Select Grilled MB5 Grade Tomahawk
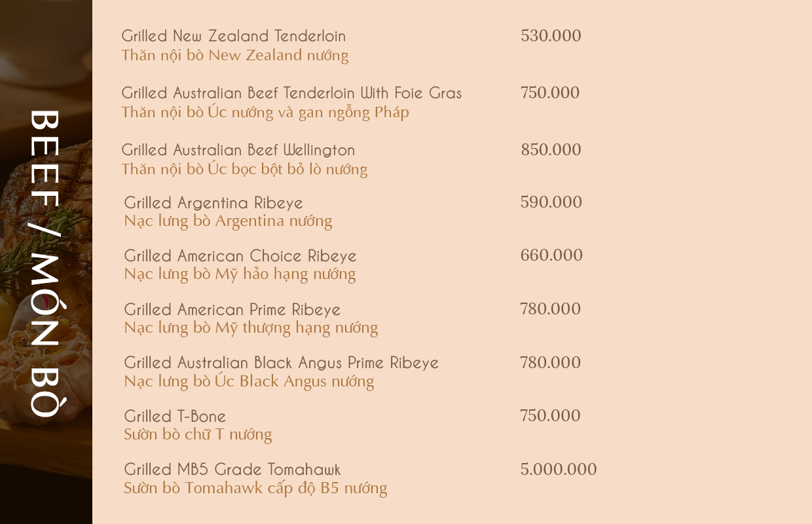812x524 pixels. (232, 470)
